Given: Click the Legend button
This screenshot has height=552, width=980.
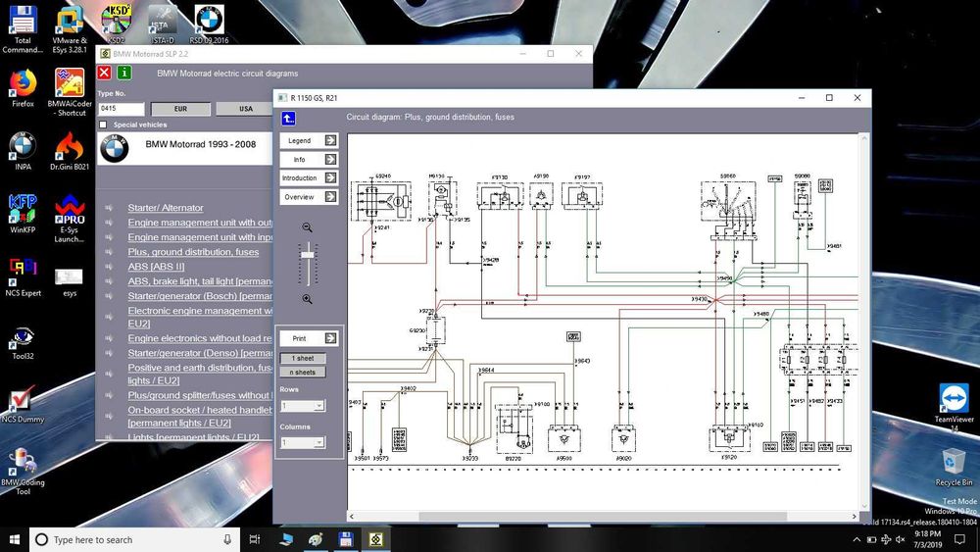Looking at the screenshot, I should click(309, 140).
